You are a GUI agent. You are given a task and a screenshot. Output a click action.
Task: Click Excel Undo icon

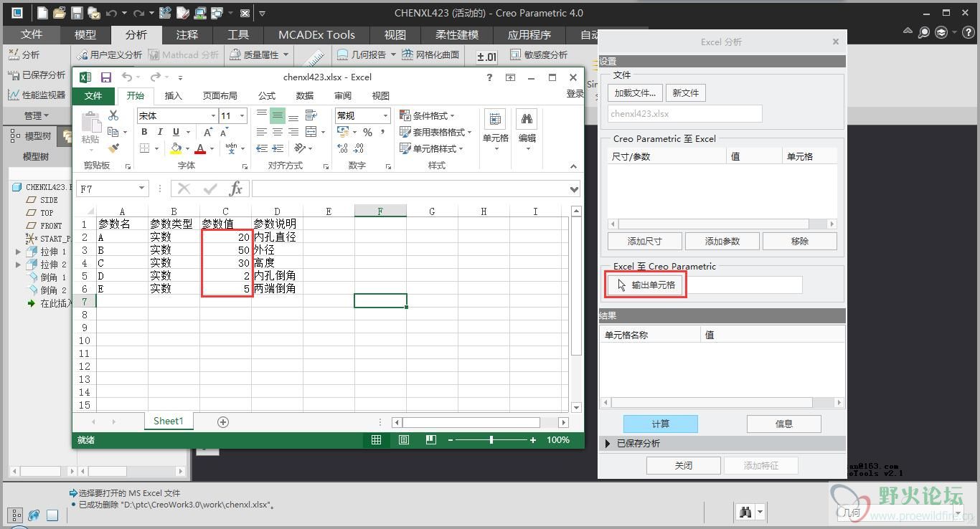pos(127,77)
